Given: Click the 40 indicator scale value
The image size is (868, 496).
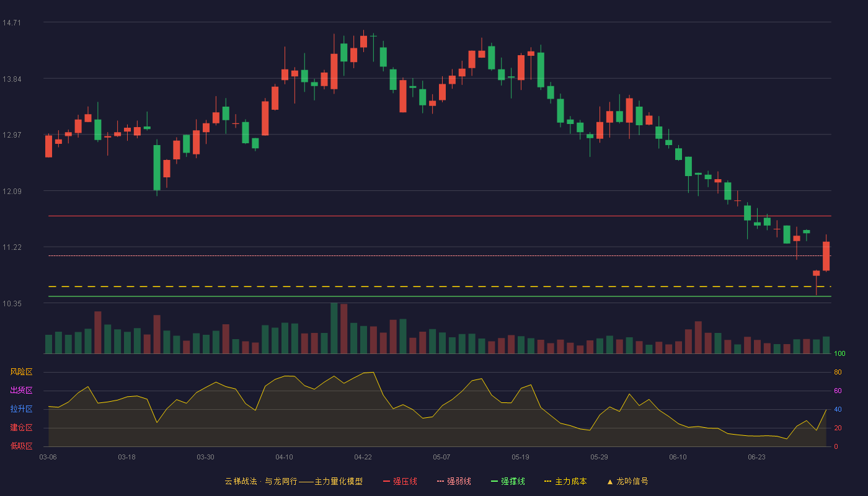Looking at the screenshot, I should [x=838, y=409].
